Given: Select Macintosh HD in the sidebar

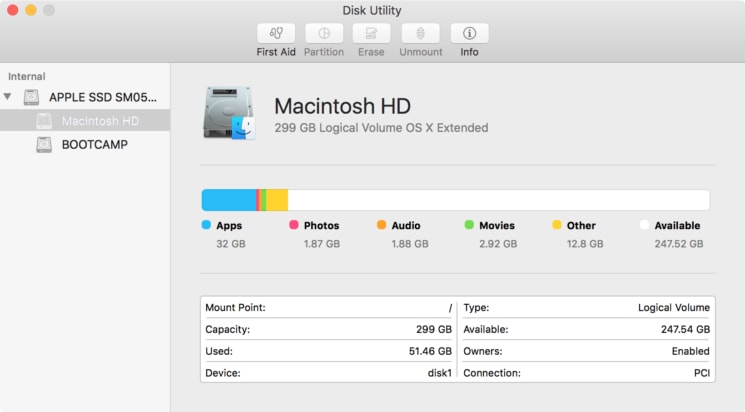Looking at the screenshot, I should 100,121.
